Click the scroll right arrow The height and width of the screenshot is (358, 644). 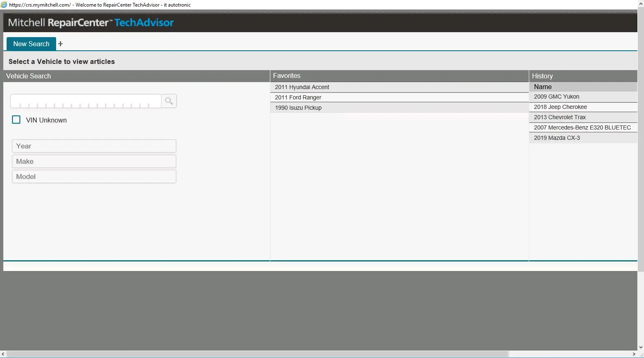tap(634, 354)
